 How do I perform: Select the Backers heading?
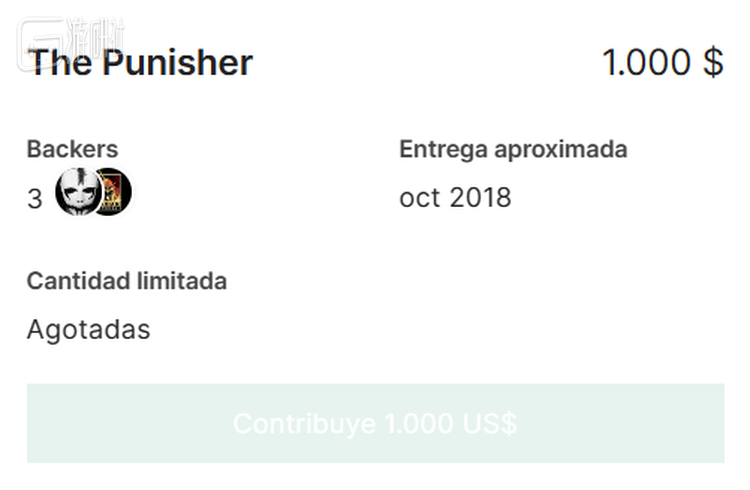tap(72, 149)
